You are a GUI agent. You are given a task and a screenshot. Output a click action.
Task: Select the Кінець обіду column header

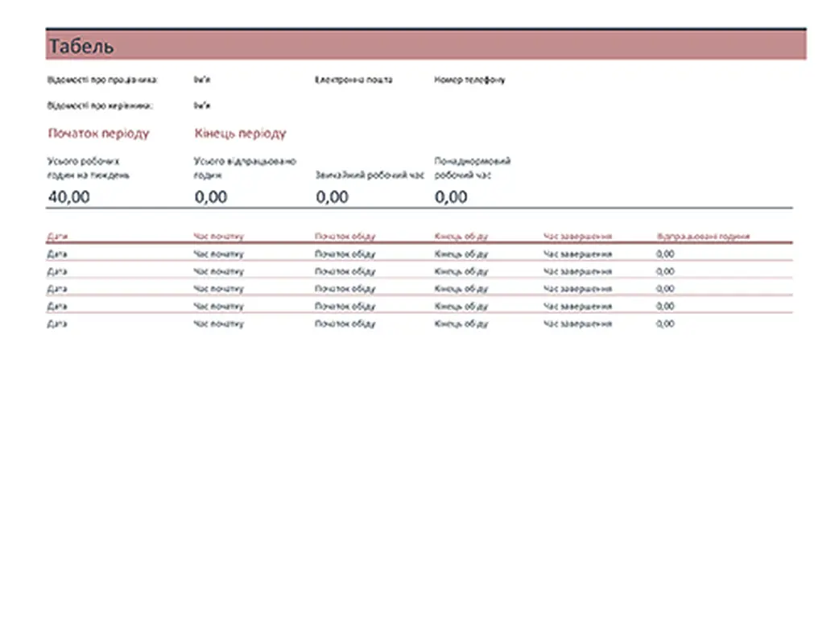coord(461,237)
